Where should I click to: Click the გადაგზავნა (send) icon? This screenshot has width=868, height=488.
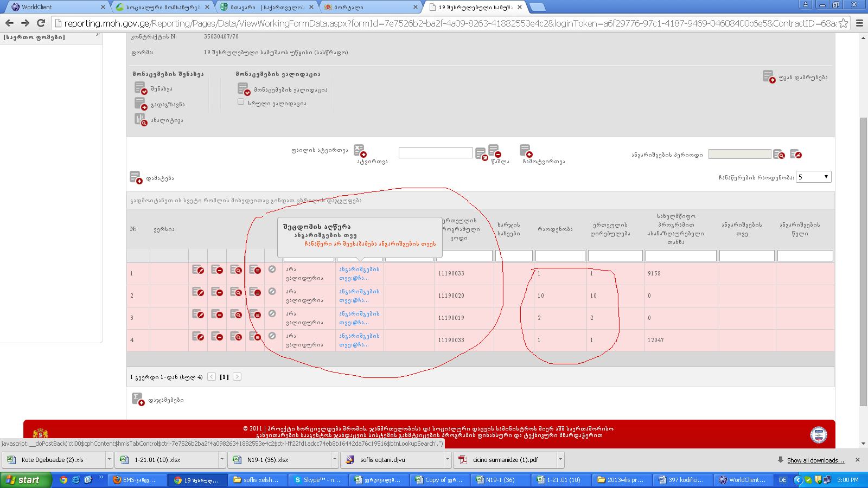[141, 104]
